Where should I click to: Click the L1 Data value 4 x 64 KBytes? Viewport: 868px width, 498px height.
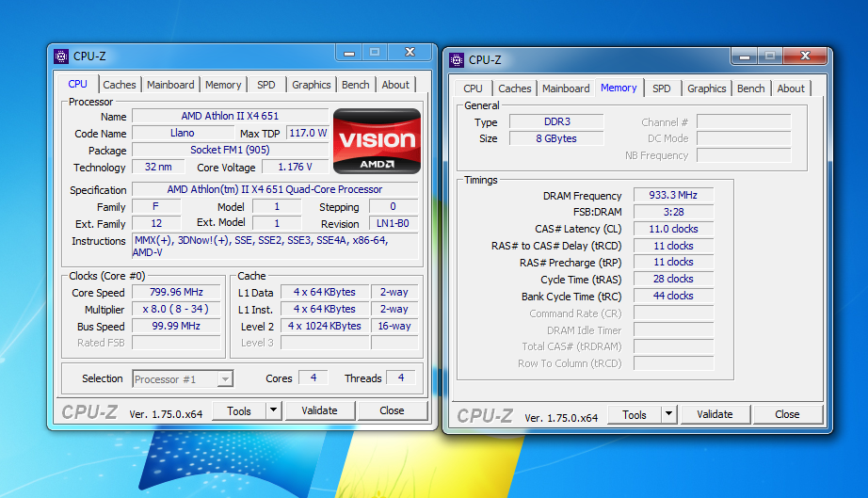pos(325,292)
